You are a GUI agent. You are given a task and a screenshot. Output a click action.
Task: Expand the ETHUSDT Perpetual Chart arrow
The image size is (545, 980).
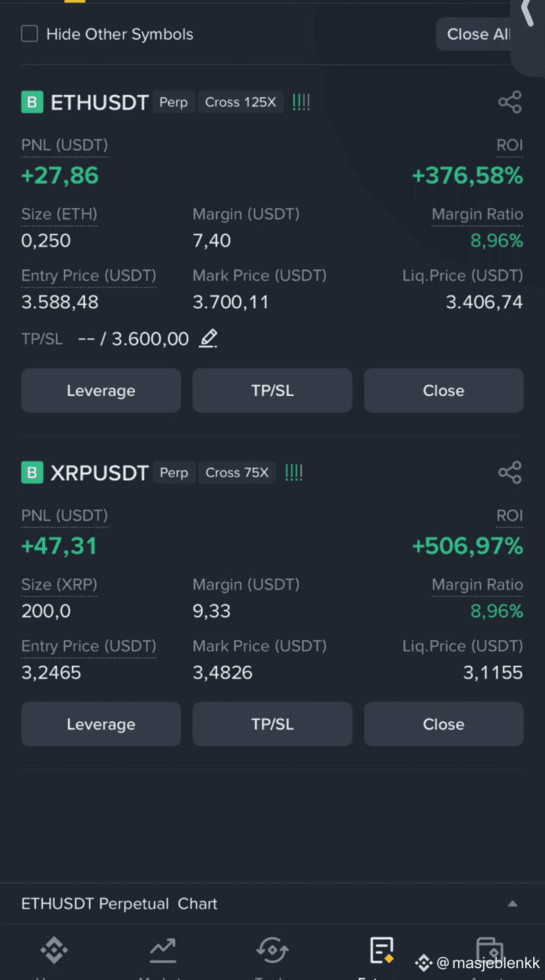click(x=513, y=904)
